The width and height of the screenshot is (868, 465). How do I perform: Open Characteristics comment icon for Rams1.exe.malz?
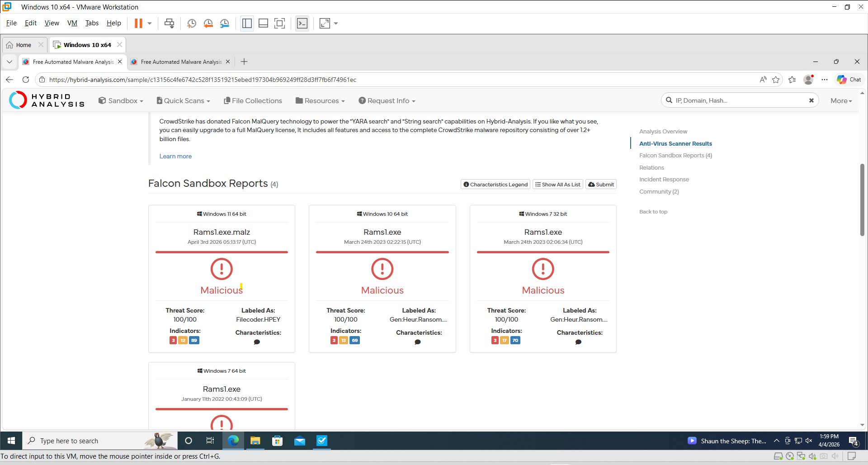[x=257, y=342]
